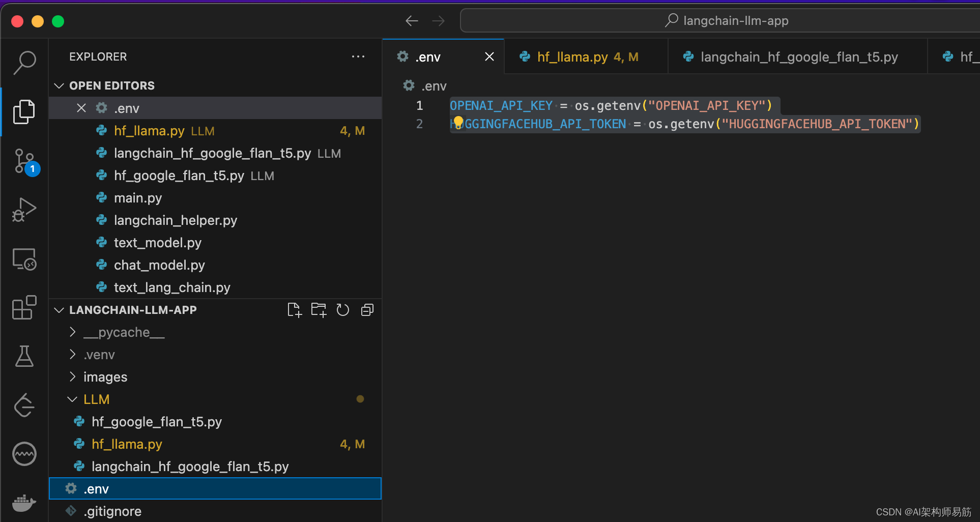Go back with the navigation arrow

coord(412,21)
